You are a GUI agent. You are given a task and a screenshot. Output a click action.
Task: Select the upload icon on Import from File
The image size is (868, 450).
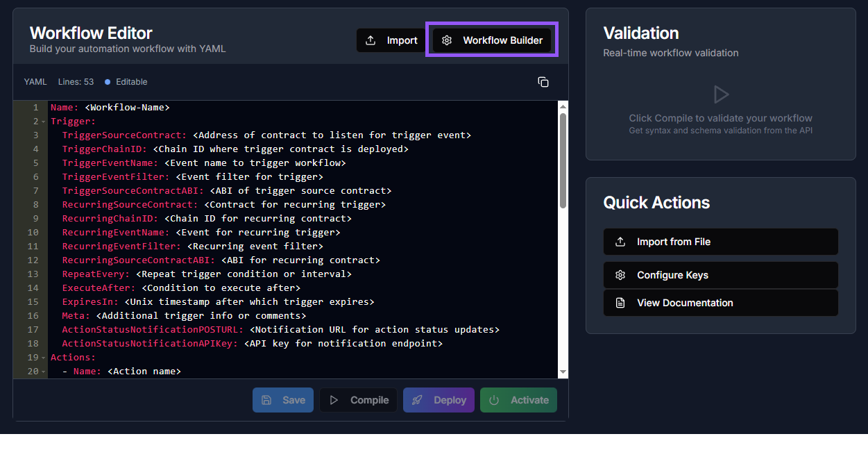tap(620, 242)
